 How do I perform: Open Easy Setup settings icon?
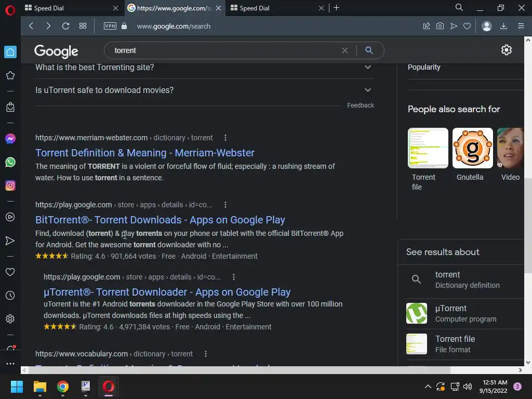[521, 26]
